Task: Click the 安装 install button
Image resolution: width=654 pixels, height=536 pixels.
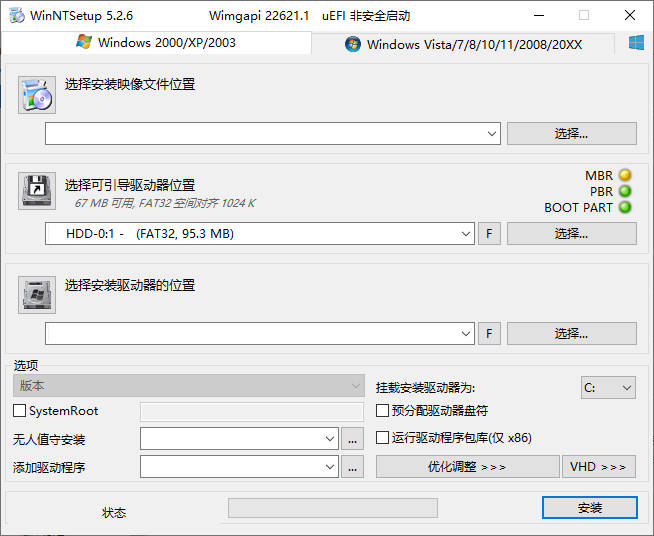Action: (x=590, y=508)
